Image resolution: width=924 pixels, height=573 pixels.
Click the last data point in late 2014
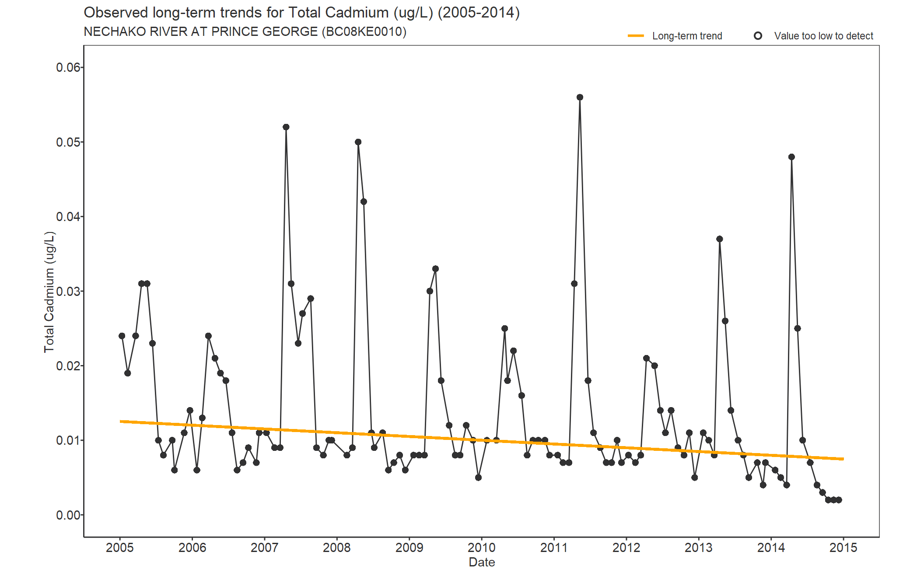pos(839,500)
